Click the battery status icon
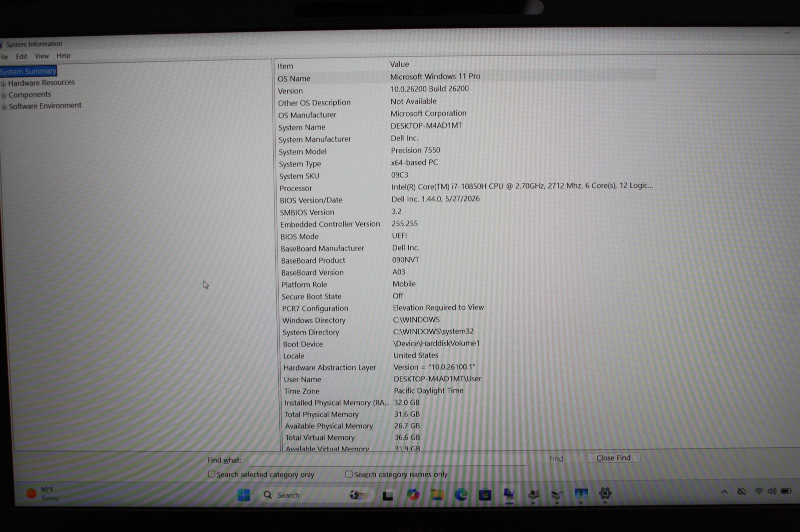The height and width of the screenshot is (532, 800). coord(786,491)
